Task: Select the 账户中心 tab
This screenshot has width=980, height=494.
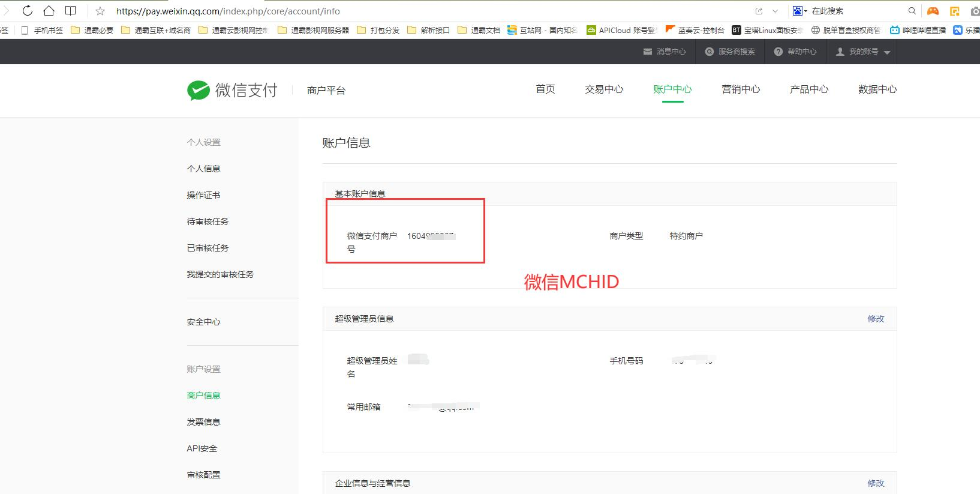Action: [672, 89]
